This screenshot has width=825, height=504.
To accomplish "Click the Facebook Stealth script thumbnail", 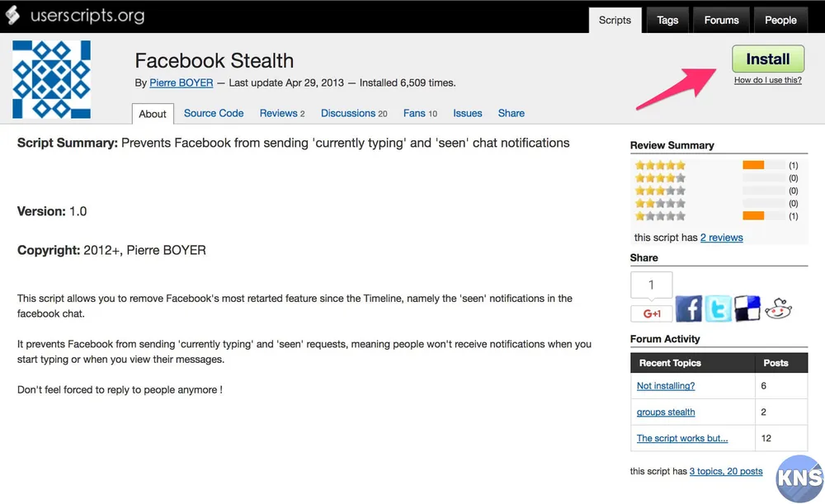I will coord(51,79).
